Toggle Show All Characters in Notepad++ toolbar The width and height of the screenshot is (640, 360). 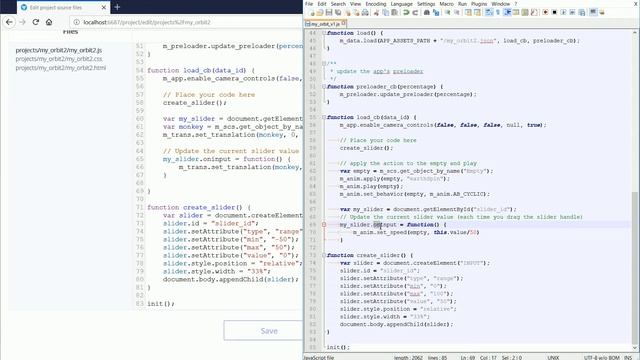coord(498,13)
